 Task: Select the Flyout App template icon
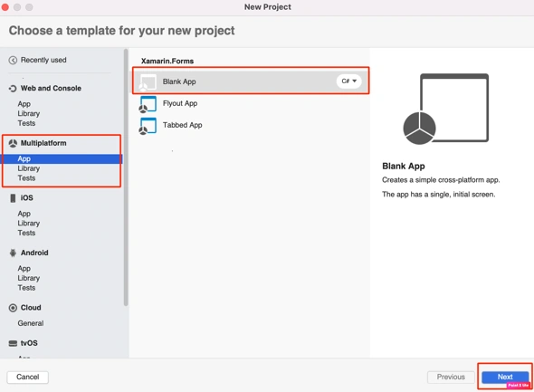tap(148, 104)
